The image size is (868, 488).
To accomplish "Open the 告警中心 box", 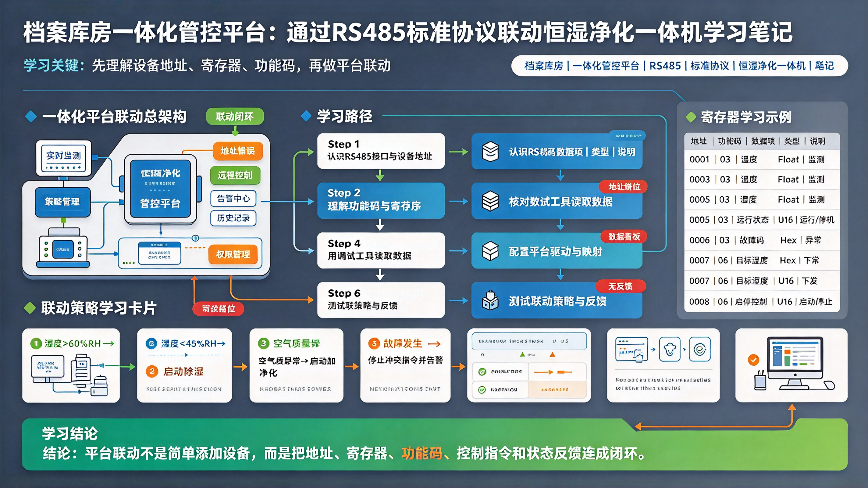I will pos(233,198).
